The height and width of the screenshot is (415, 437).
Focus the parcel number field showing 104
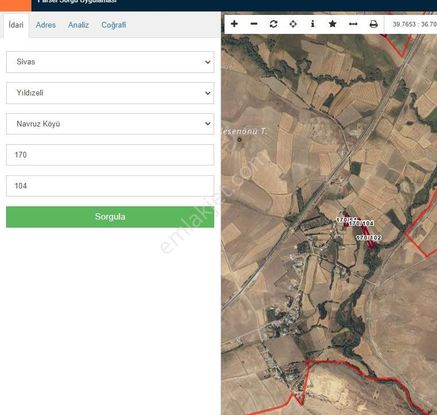point(110,186)
